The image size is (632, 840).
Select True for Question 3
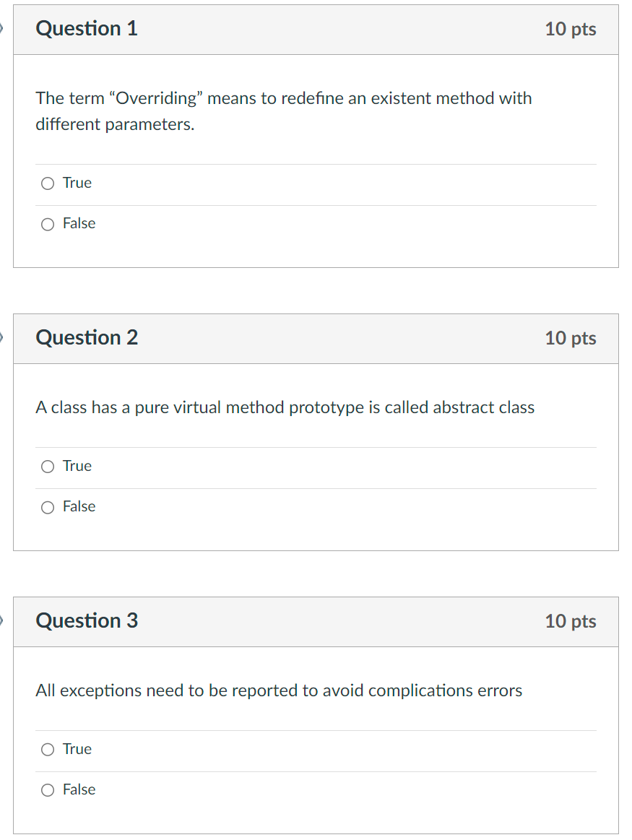click(46, 750)
